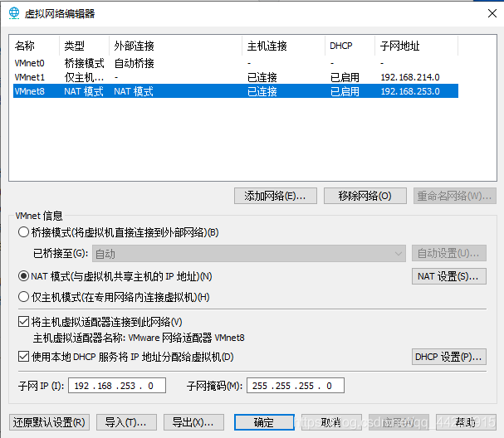Click the 导入(T)... button
Image resolution: width=504 pixels, height=438 pixels.
point(126,422)
